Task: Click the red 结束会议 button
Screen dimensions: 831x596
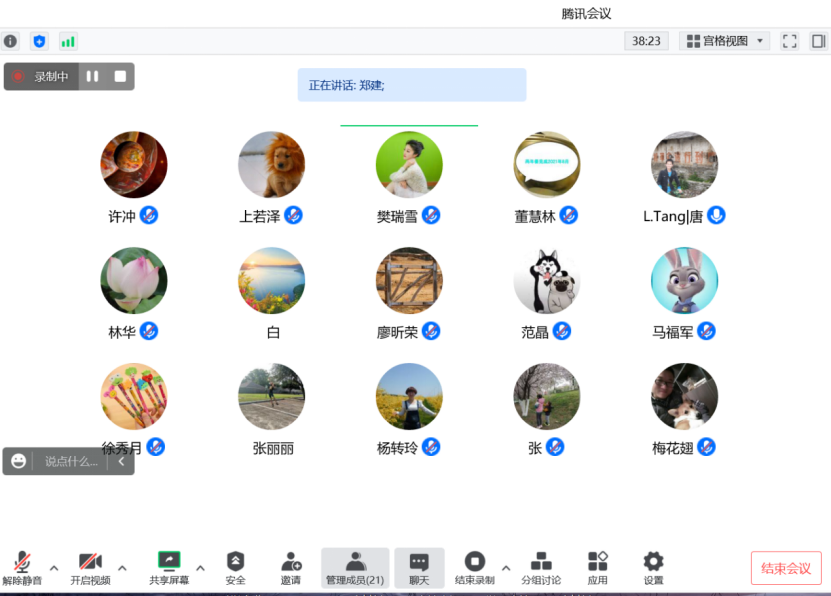Action: pyautogui.click(x=786, y=568)
